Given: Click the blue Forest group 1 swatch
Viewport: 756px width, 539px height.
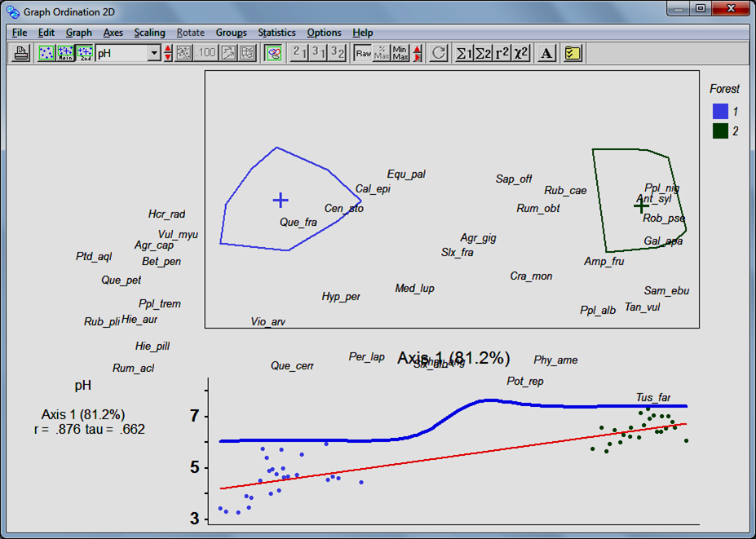Looking at the screenshot, I should coord(720,111).
